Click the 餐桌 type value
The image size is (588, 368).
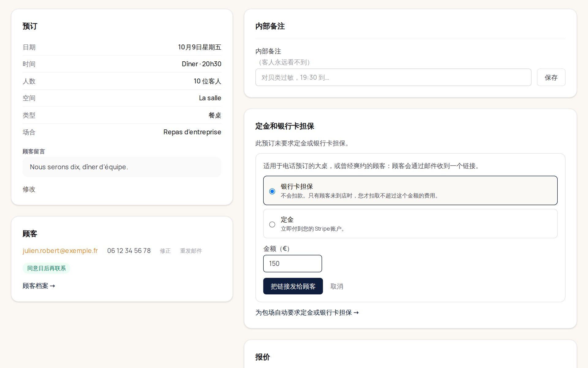tap(215, 115)
